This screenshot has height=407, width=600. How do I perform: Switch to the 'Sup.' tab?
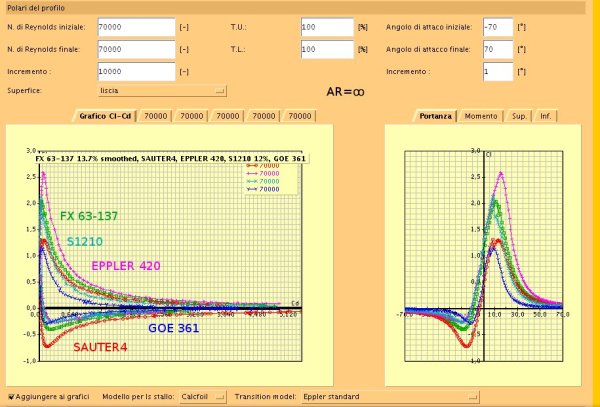(518, 117)
